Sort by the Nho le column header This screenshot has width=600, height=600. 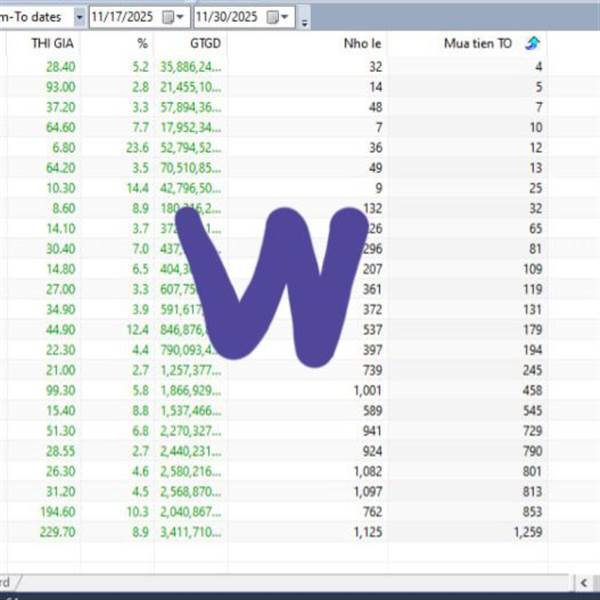coord(362,43)
